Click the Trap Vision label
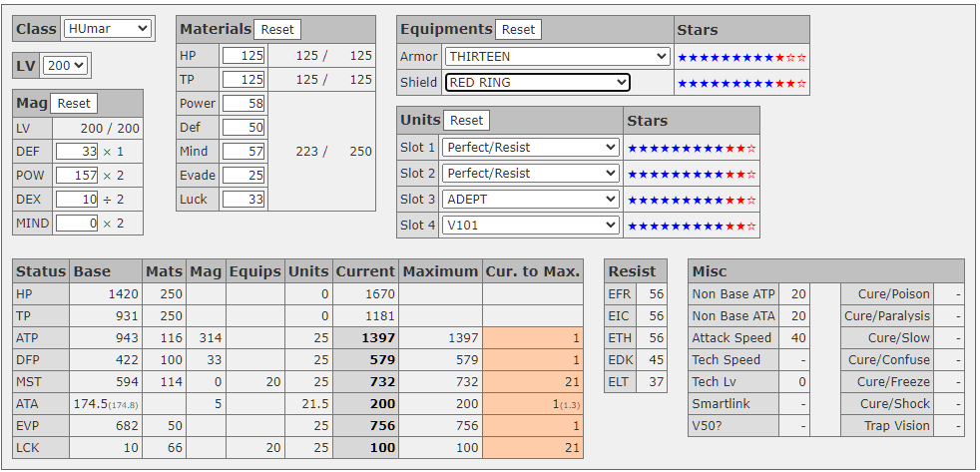 [897, 426]
